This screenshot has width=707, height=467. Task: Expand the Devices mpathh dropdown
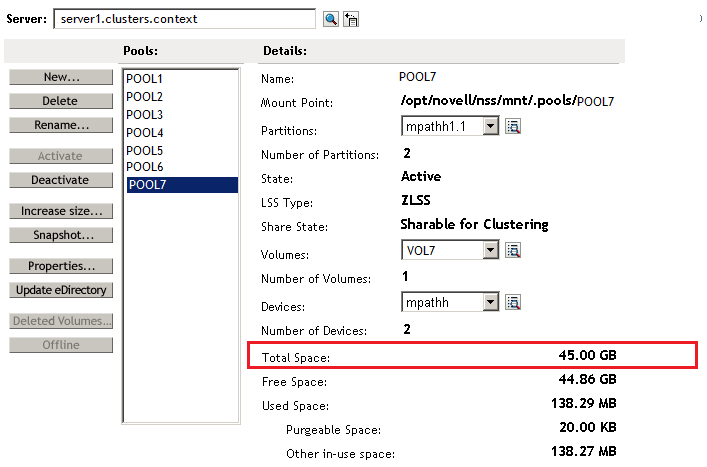click(x=490, y=301)
